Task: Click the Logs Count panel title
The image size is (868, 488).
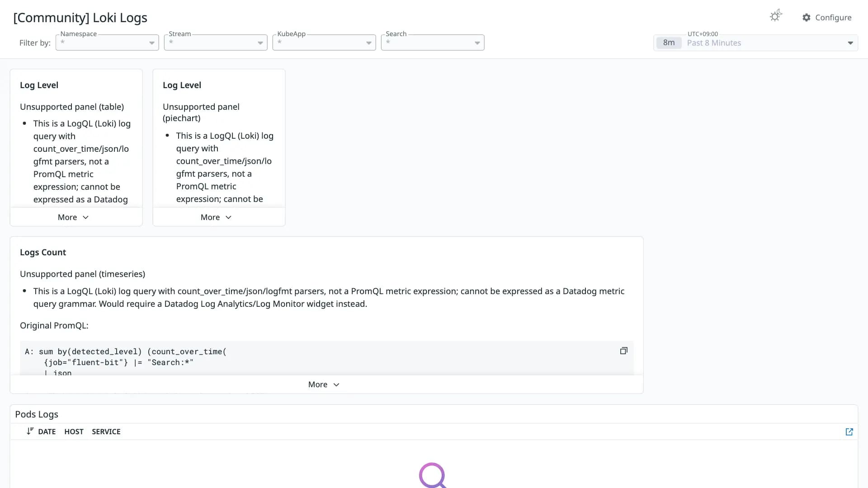Action: [43, 252]
